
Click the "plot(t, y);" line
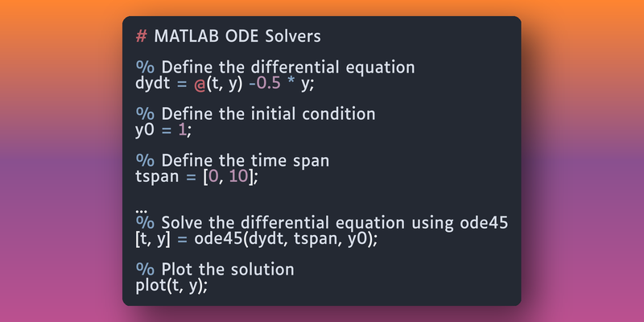[x=171, y=283]
